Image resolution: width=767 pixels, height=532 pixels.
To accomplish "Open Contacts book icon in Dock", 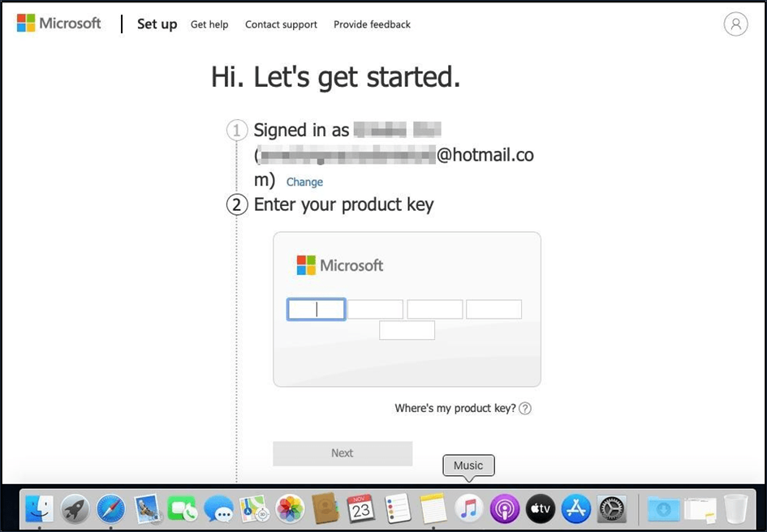I will (325, 509).
